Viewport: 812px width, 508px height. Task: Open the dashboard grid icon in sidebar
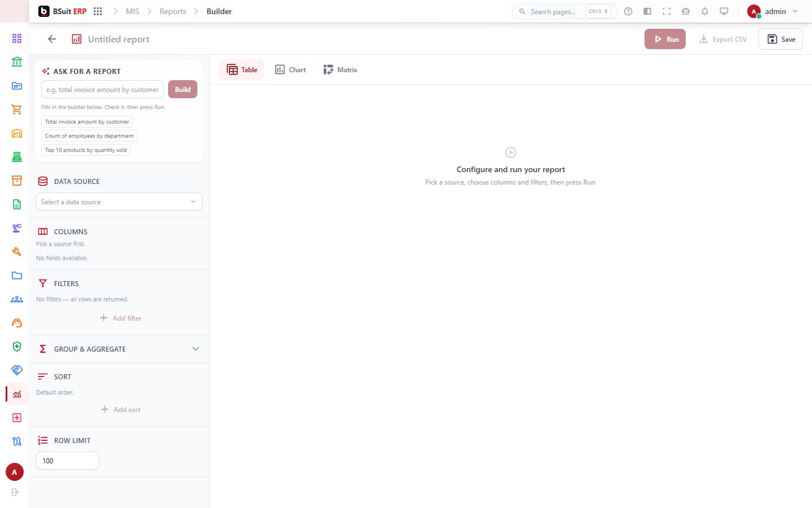tap(17, 38)
